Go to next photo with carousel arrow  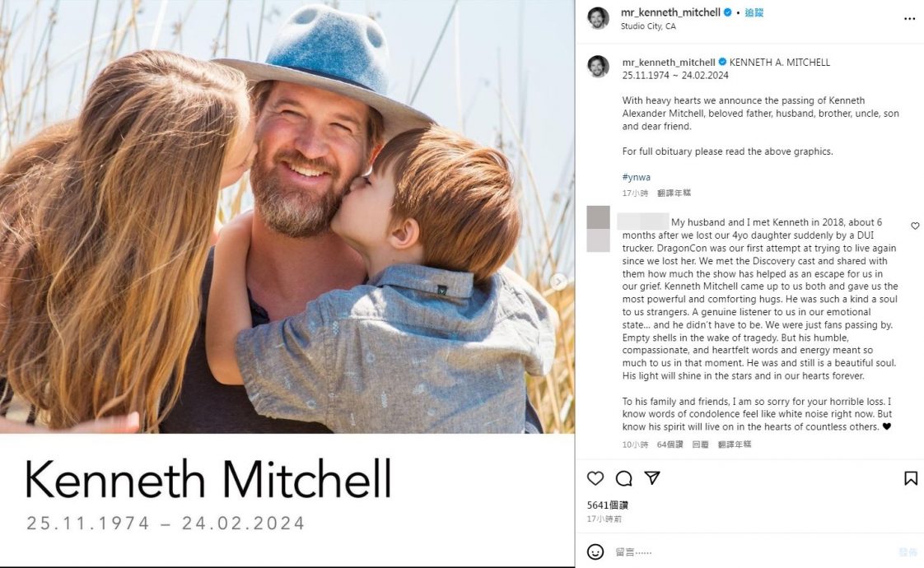559,282
